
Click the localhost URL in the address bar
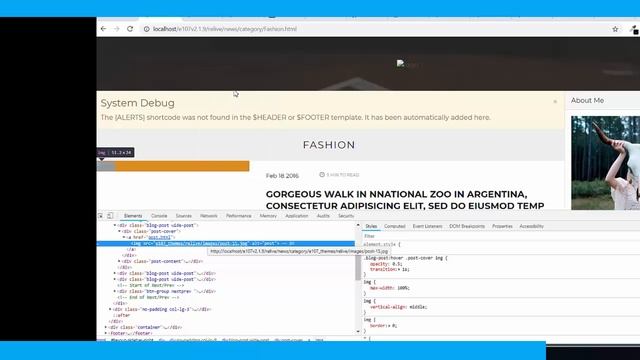pos(224,29)
